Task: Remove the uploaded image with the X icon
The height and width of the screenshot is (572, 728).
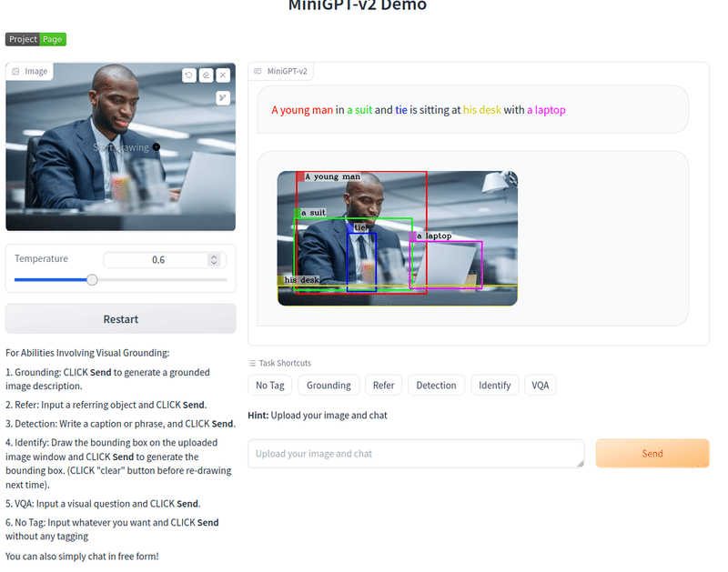Action: [x=223, y=75]
